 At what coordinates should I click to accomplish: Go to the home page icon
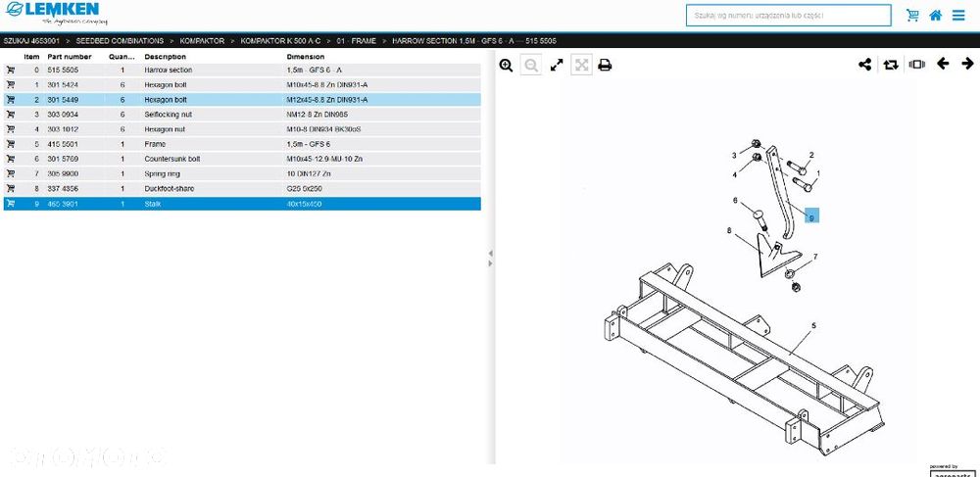(x=936, y=15)
